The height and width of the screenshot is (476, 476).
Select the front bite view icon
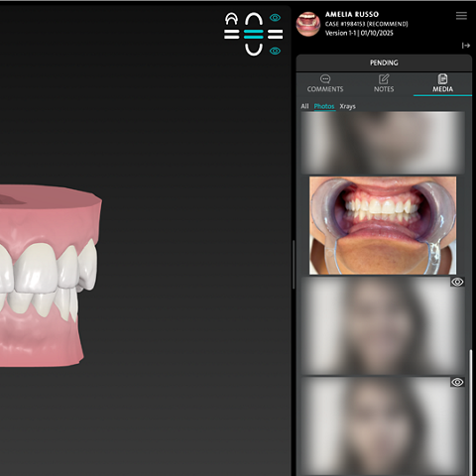click(x=254, y=34)
